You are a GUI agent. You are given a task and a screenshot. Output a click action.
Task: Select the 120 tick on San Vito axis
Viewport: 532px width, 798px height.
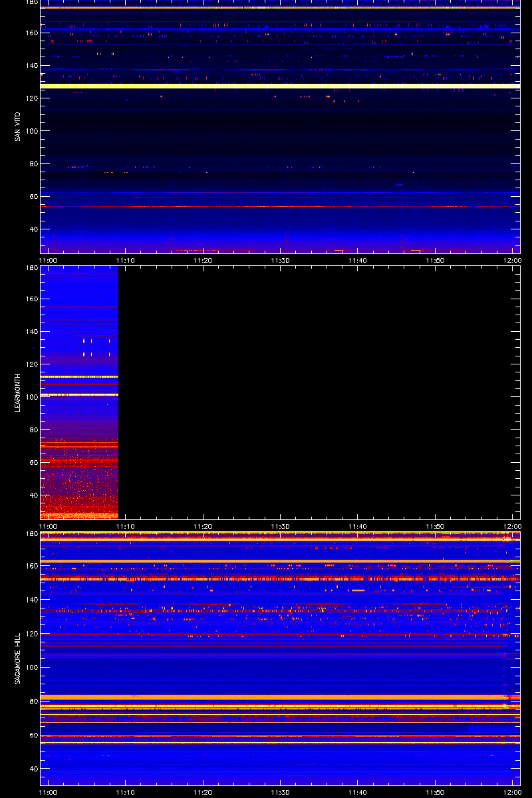coord(31,98)
